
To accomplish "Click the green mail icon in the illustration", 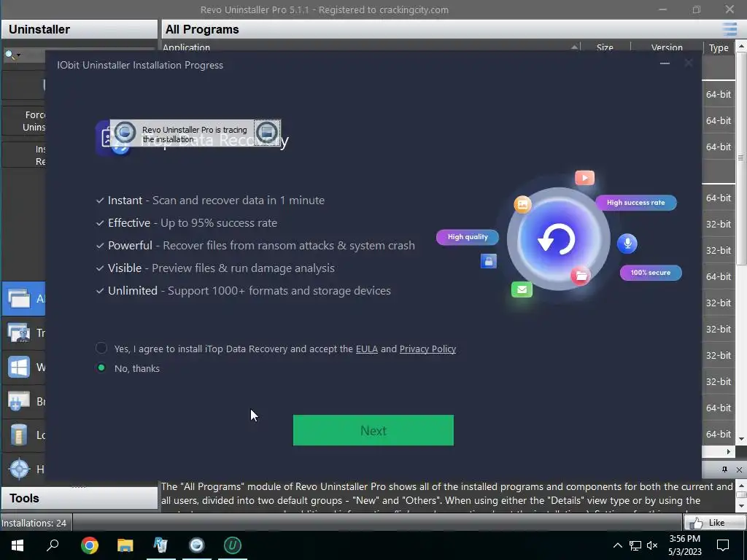I will (x=522, y=289).
